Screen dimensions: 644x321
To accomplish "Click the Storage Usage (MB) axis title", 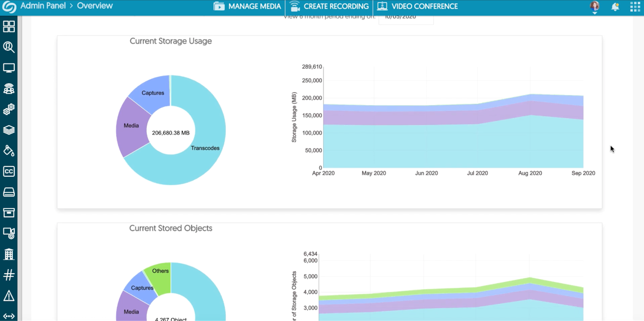I will pyautogui.click(x=294, y=117).
